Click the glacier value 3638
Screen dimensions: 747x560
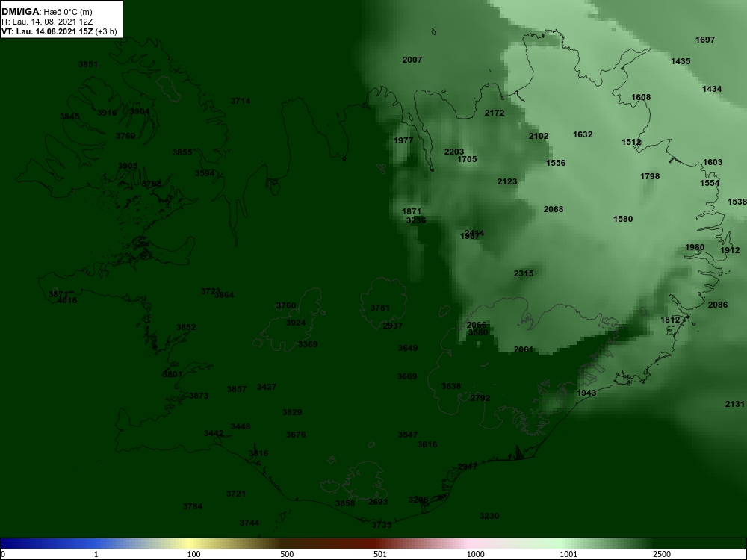coord(451,386)
